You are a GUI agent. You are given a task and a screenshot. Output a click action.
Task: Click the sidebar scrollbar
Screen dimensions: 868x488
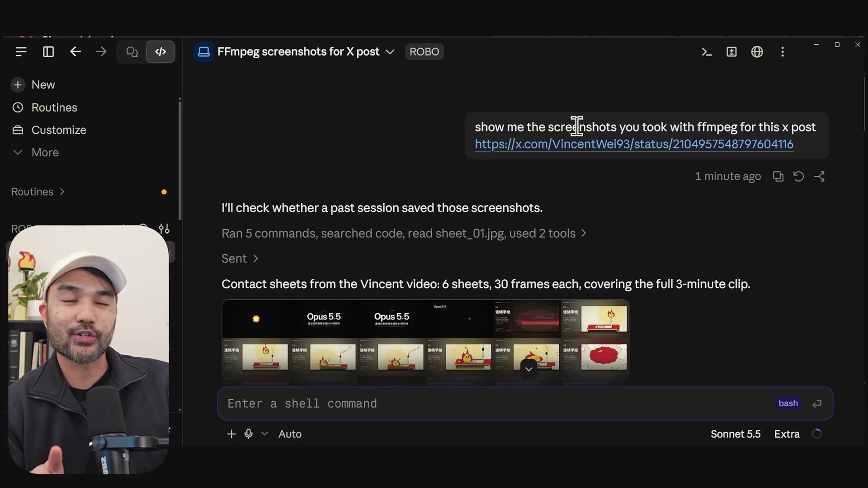180,160
